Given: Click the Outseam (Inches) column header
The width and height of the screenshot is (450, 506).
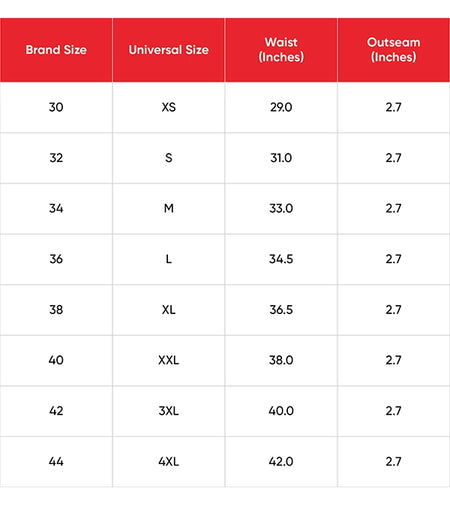Looking at the screenshot, I should click(394, 50).
